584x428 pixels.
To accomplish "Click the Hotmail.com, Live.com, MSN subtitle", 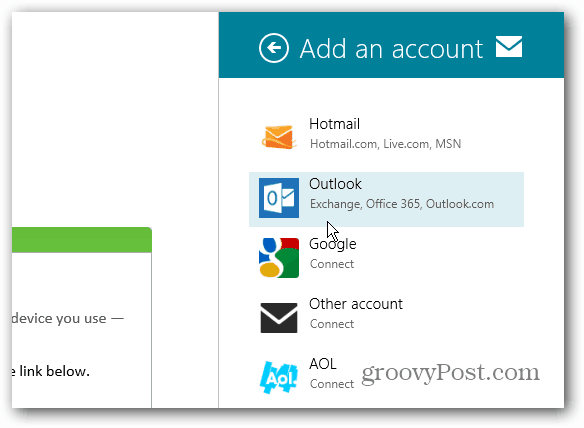I will 385,144.
